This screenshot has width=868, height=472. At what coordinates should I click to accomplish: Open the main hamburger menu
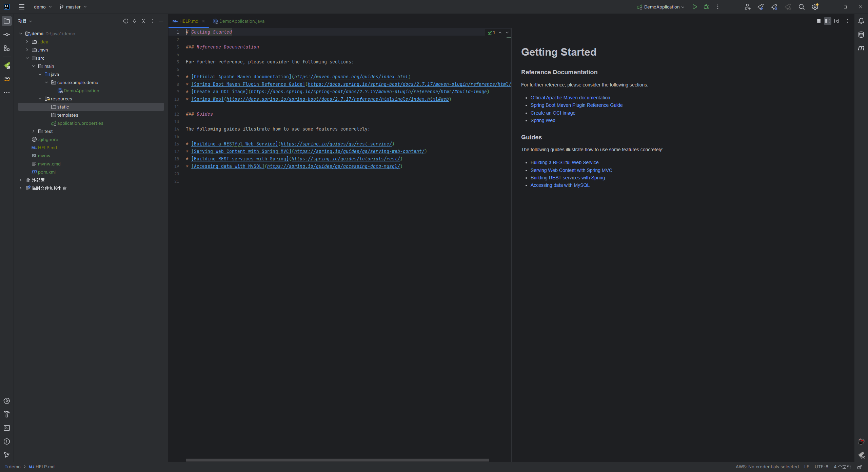click(22, 7)
